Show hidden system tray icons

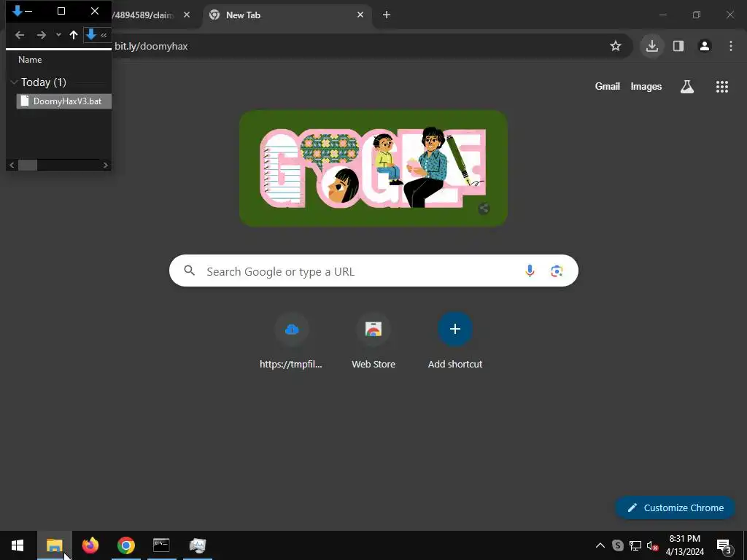(x=600, y=545)
